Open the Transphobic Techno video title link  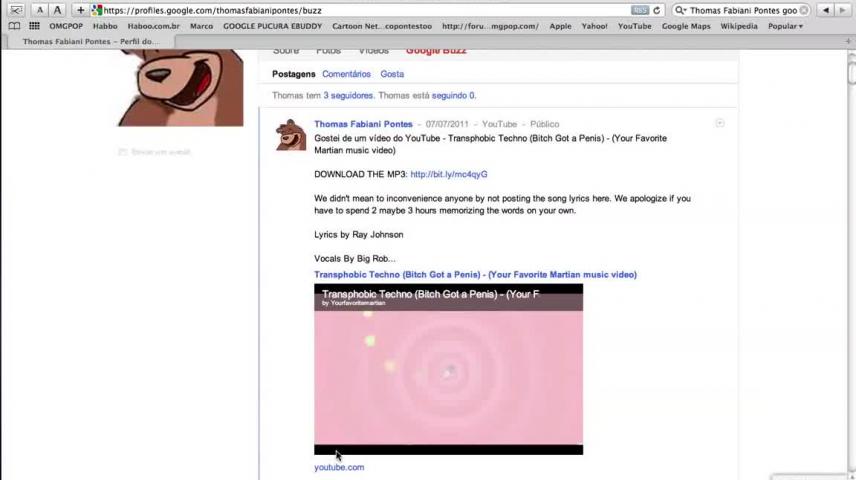(475, 275)
